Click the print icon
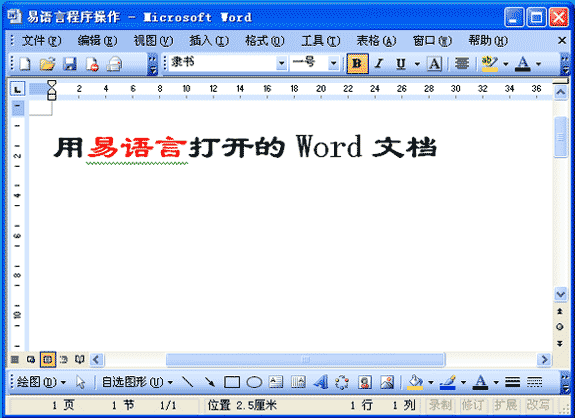This screenshot has width=575, height=418. pyautogui.click(x=114, y=64)
